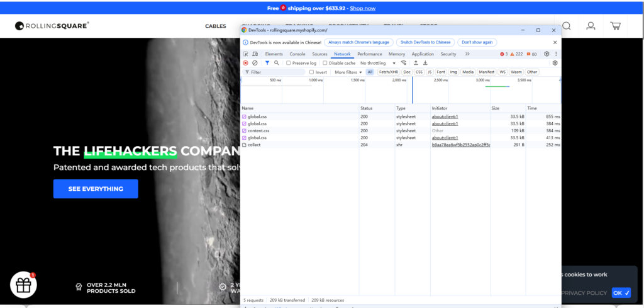Select the inspect element picker icon
The width and height of the screenshot is (644, 308).
tap(246, 54)
